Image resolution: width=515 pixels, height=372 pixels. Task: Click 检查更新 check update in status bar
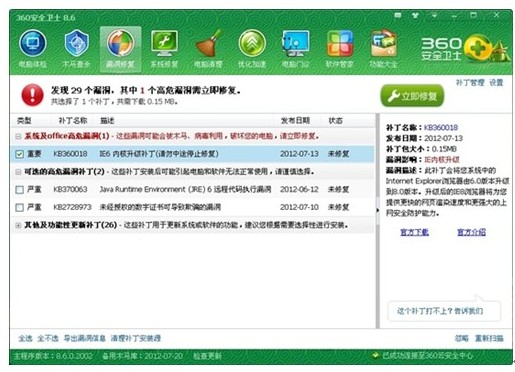point(207,356)
